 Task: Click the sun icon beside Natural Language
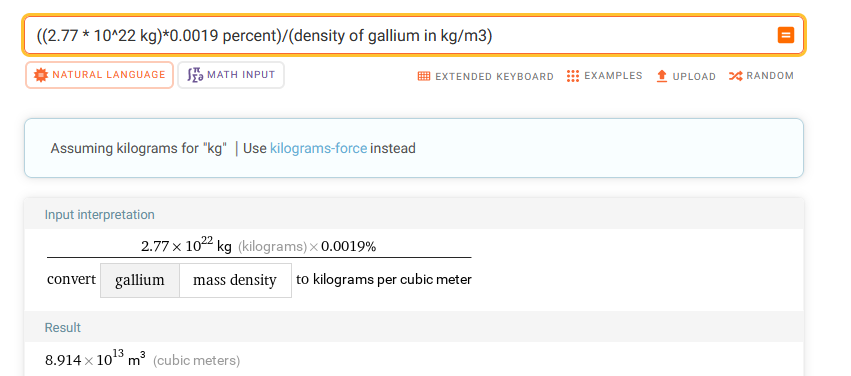point(41,75)
